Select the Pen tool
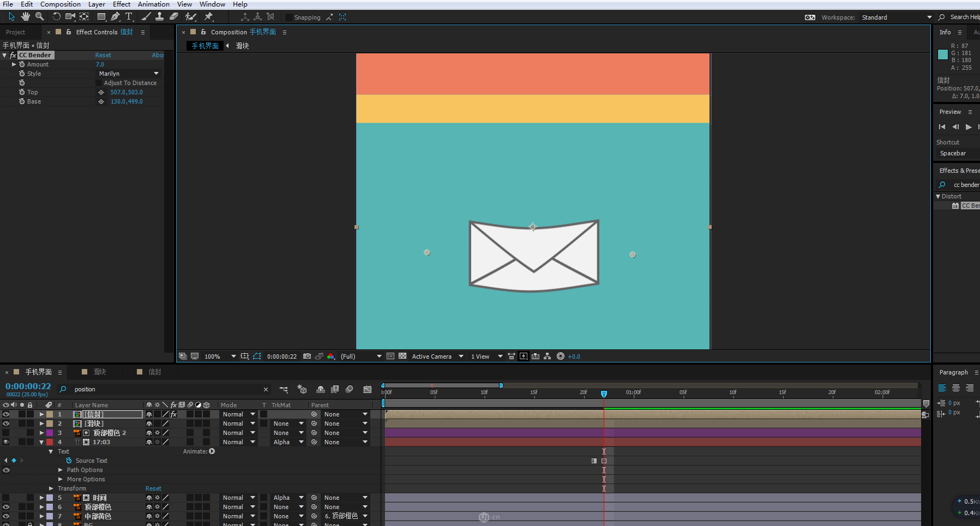The height and width of the screenshot is (526, 980). [x=115, y=17]
